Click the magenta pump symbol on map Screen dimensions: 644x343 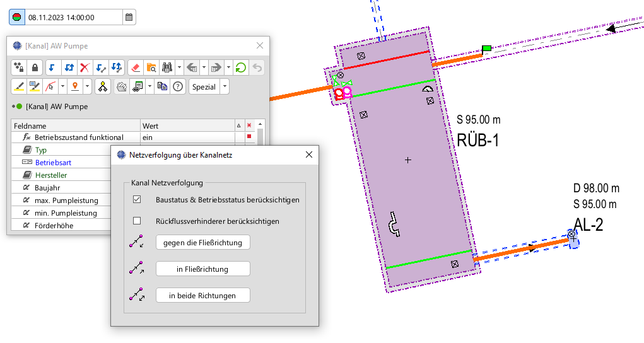(348, 91)
